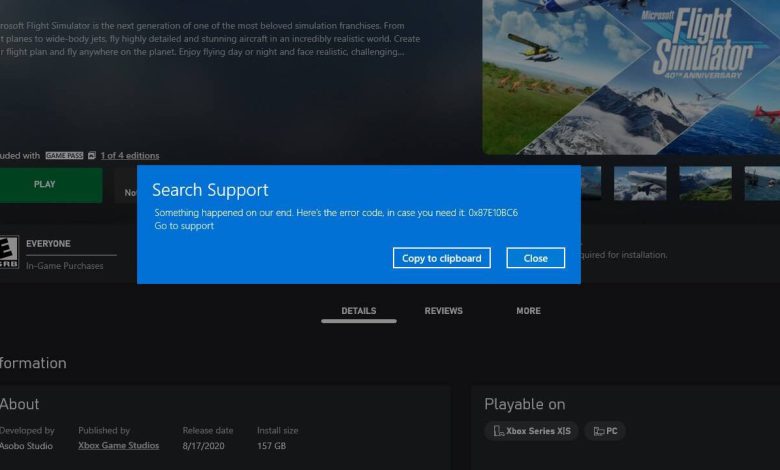Viewport: 780px width, 470px height.
Task: Click the Game Pass badge
Action: point(64,156)
